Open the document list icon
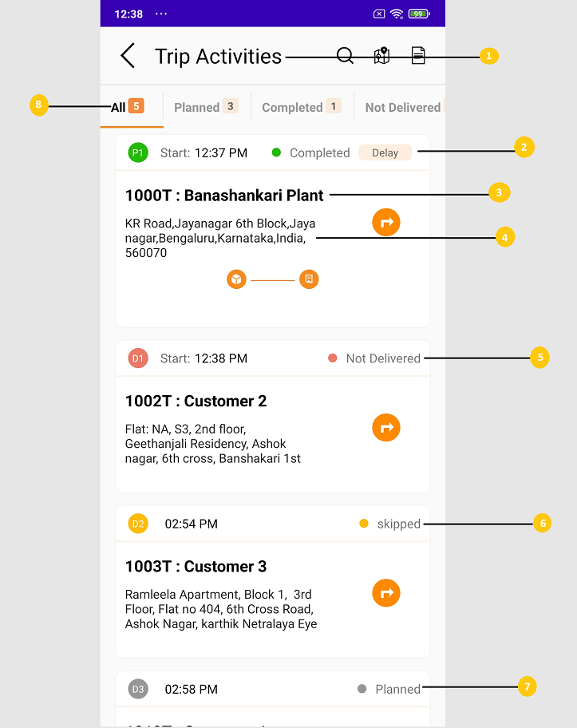 (418, 56)
